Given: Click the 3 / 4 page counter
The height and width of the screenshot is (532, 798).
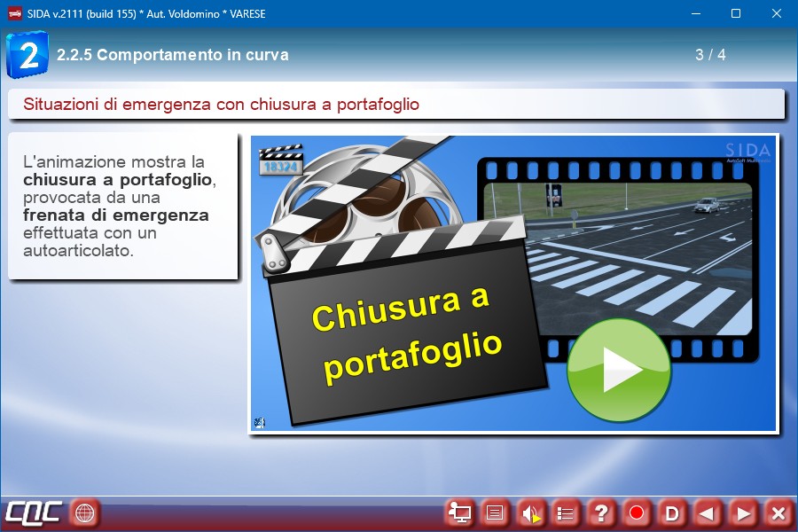Looking at the screenshot, I should [x=710, y=55].
